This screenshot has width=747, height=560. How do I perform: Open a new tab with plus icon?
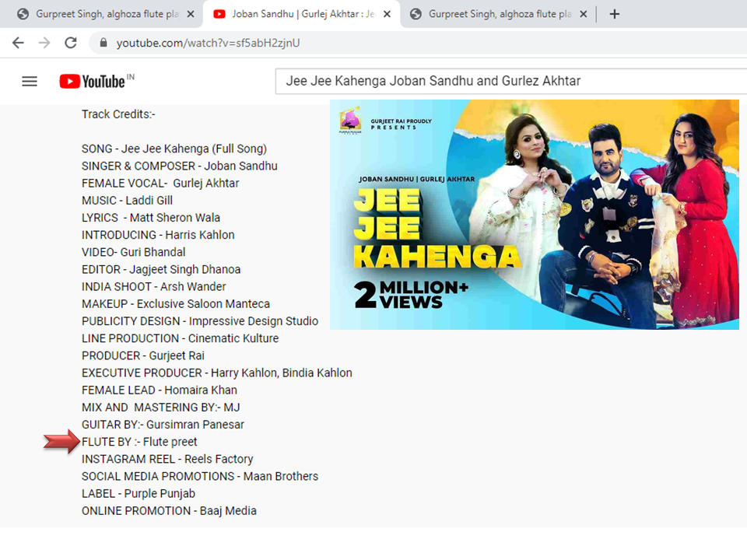614,14
